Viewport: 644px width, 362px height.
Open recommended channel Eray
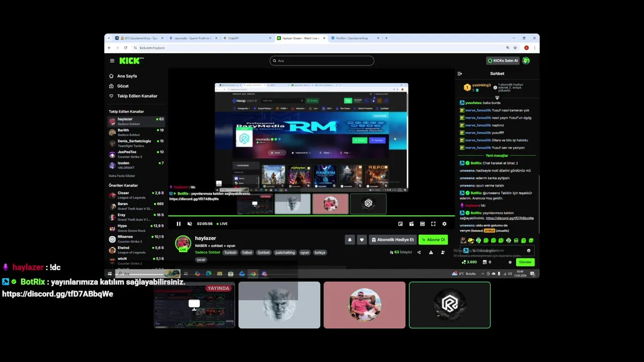tap(136, 217)
